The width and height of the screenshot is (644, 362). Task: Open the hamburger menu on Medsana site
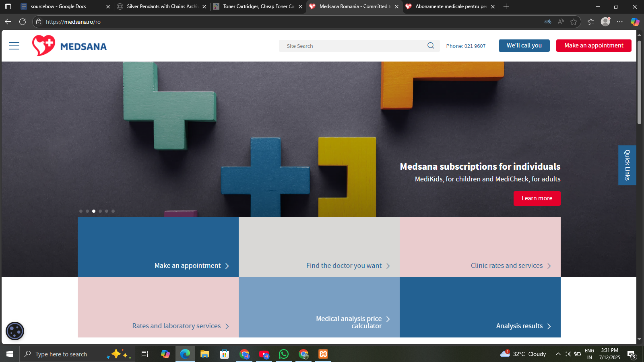point(14,46)
